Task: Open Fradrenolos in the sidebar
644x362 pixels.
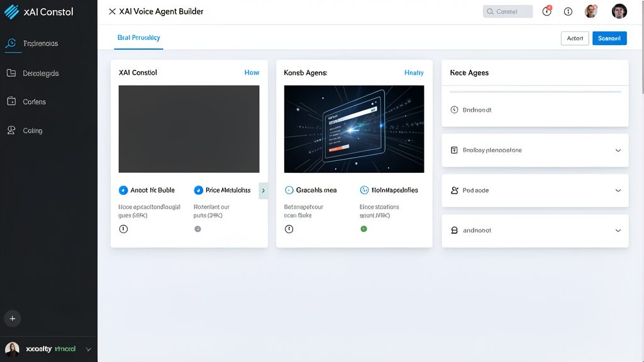Action: [x=40, y=43]
